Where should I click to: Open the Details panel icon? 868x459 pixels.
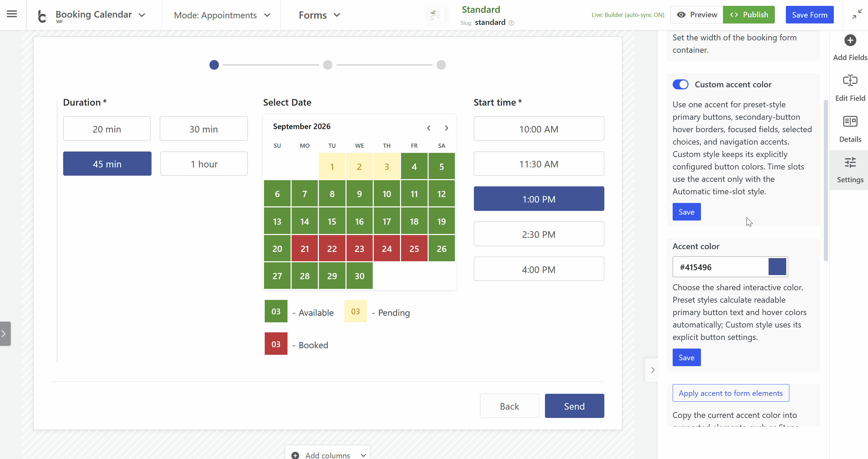[850, 121]
